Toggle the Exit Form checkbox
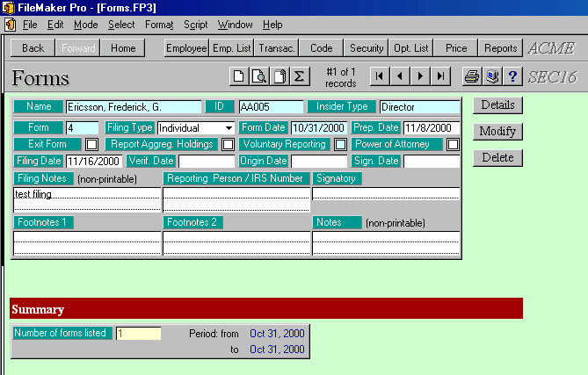588x375 pixels. 91,145
